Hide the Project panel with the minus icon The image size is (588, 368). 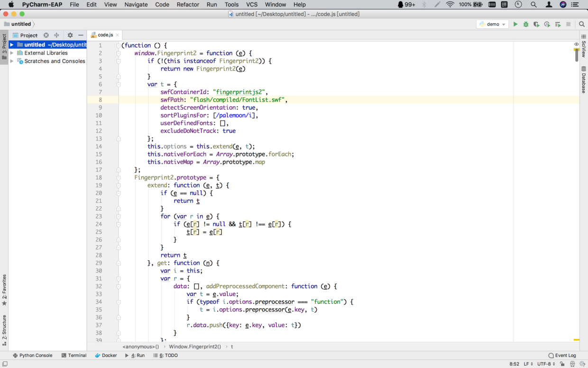pyautogui.click(x=81, y=35)
